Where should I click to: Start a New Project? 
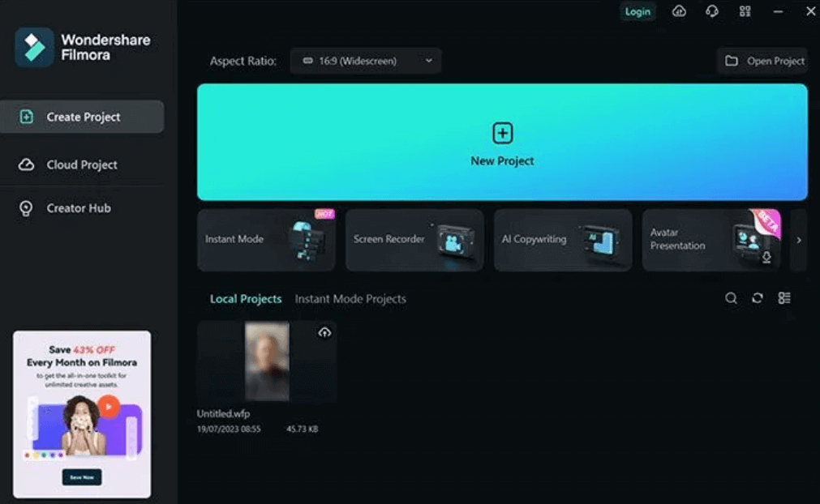(502, 142)
